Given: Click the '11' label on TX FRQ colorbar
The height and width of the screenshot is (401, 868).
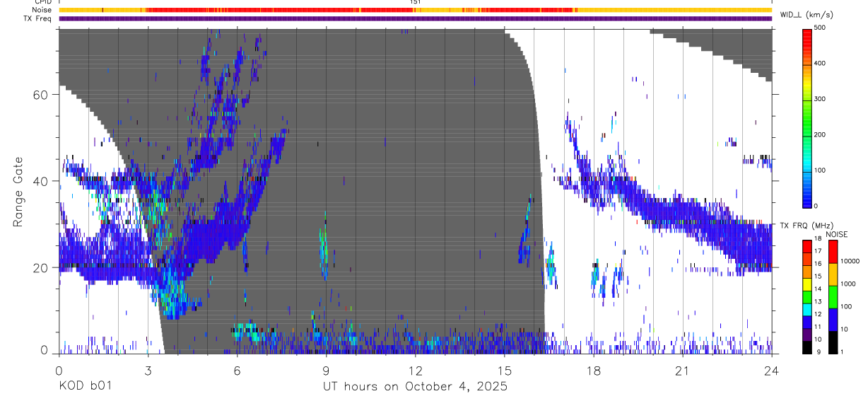Looking at the screenshot, I should click(x=819, y=328).
